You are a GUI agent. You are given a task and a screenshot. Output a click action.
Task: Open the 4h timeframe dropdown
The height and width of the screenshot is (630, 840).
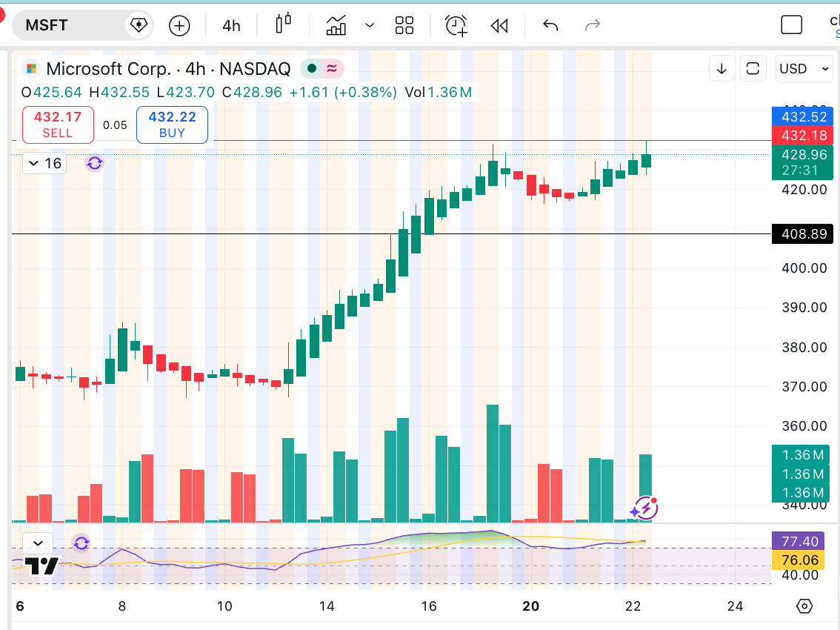[x=230, y=25]
